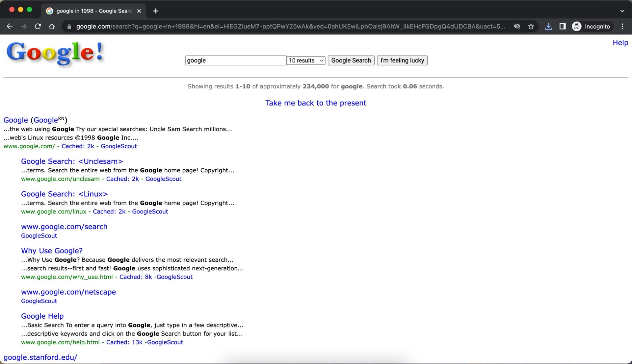Click the dropdown chevron right of the tab strip
This screenshot has height=364, width=632.
pos(622,11)
